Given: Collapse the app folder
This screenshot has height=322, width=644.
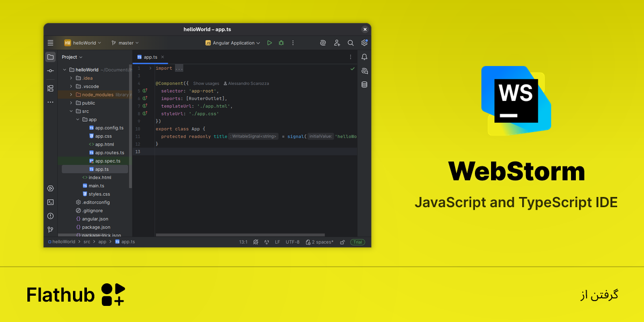Looking at the screenshot, I should (x=77, y=120).
